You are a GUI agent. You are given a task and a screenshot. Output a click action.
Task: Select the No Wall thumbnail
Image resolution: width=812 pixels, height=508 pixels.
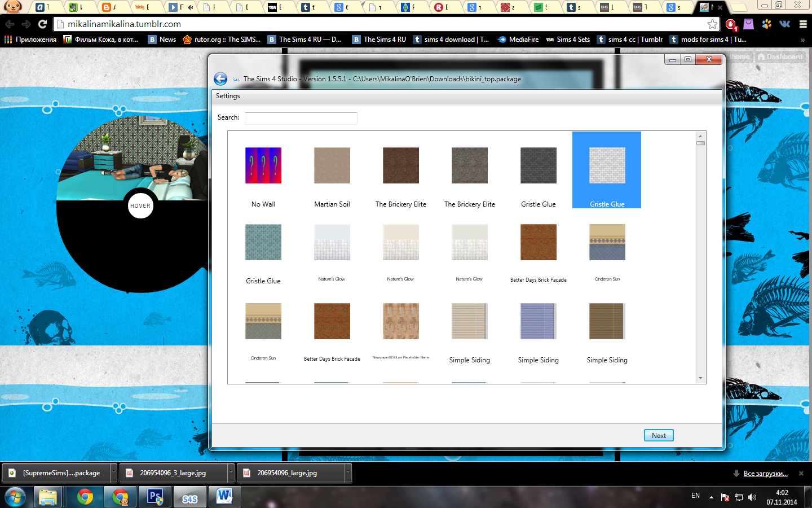(263, 166)
